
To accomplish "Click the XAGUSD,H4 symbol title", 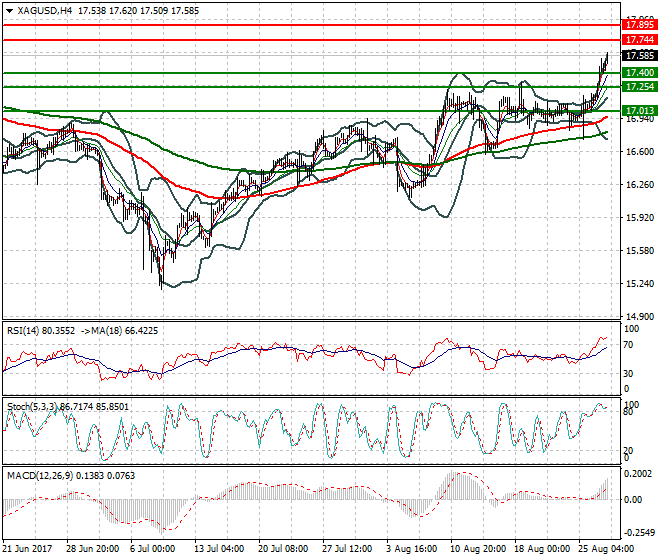I will pyautogui.click(x=45, y=11).
